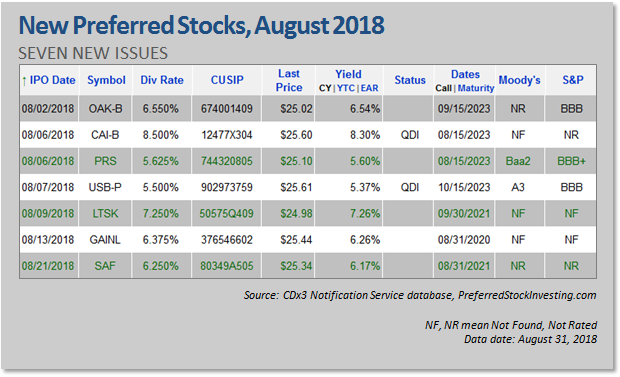620x377 pixels.
Task: Select Maturity under Dates header
Action: [476, 88]
